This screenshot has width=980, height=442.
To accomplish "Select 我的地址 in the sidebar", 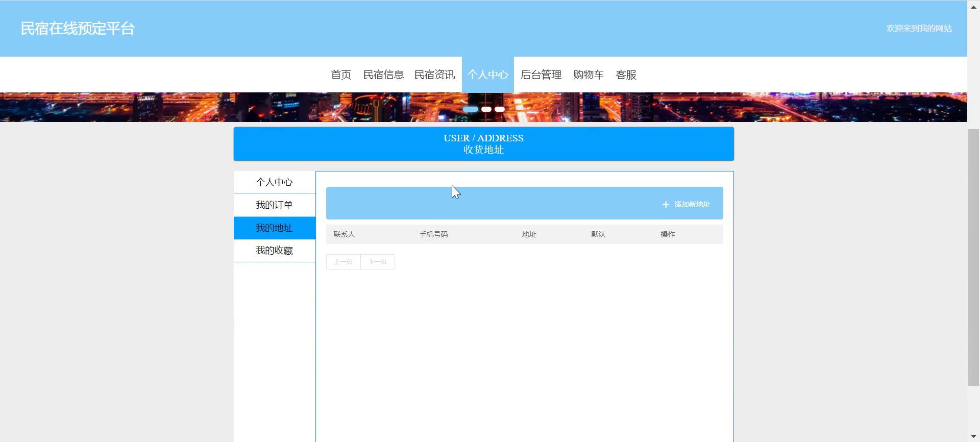I will (274, 228).
